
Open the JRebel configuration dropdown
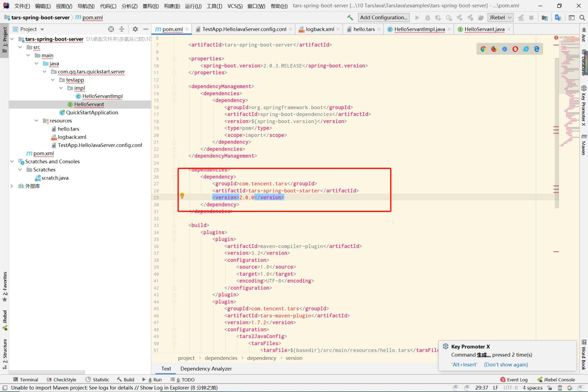[500, 17]
